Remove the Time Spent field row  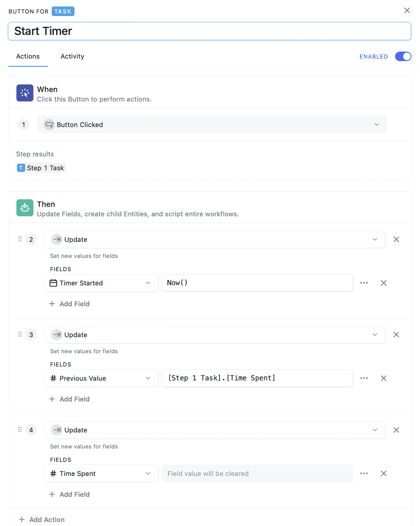(x=384, y=474)
